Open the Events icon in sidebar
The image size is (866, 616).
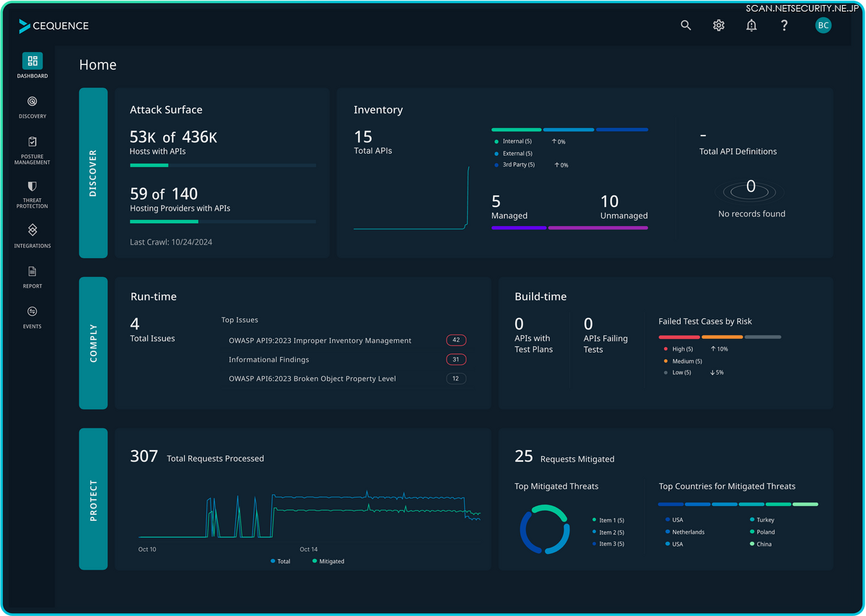click(x=32, y=312)
